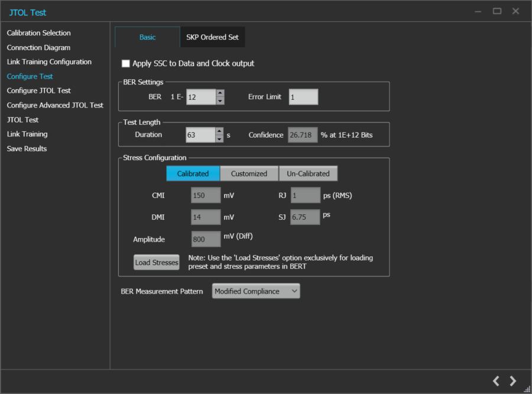Open the Connection Diagram page

pos(38,47)
